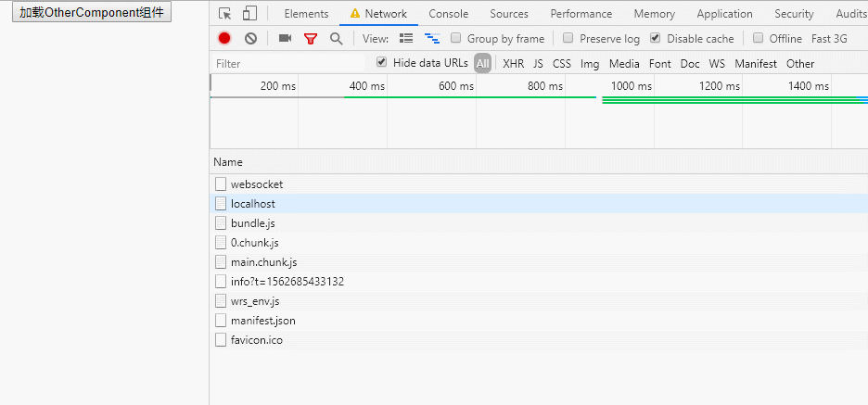
Task: Open the Fast 3G throttling dropdown
Action: pyautogui.click(x=829, y=39)
